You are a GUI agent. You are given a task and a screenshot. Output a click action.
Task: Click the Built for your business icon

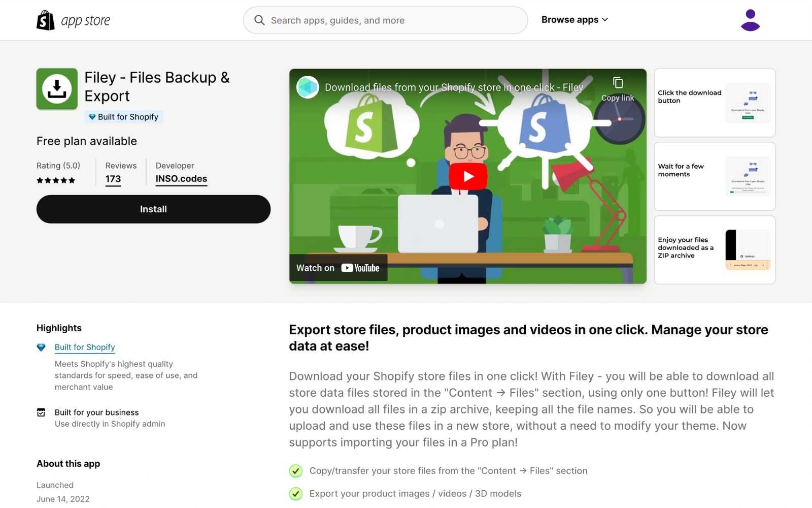point(41,412)
